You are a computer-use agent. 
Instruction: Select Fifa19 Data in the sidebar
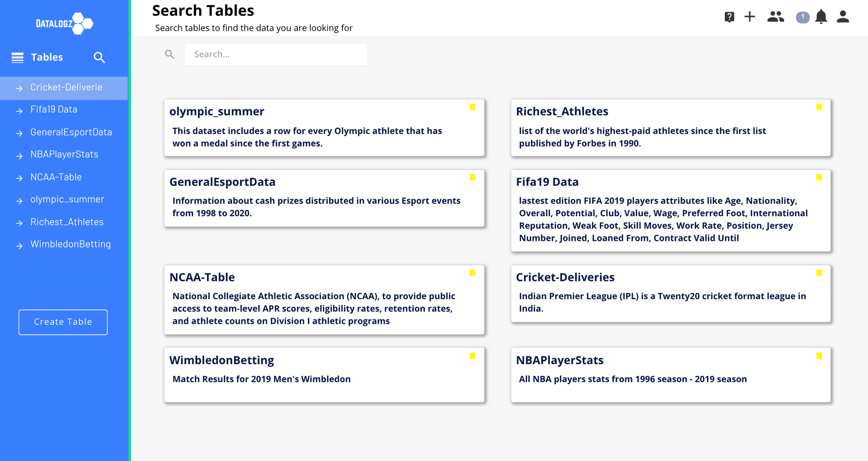(54, 109)
